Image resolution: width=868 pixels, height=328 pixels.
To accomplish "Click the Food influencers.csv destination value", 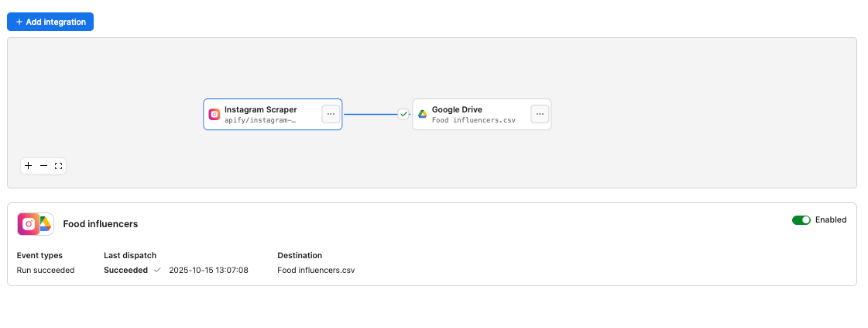I will click(x=316, y=270).
